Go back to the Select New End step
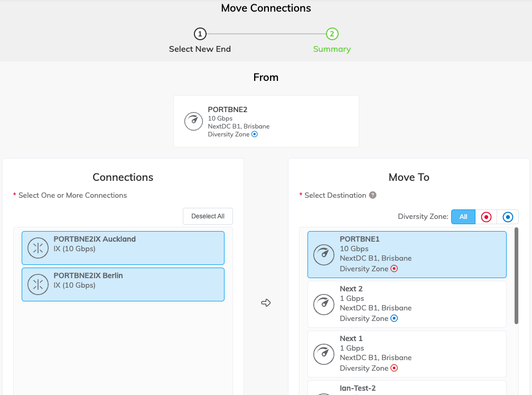The image size is (532, 395). tap(200, 33)
